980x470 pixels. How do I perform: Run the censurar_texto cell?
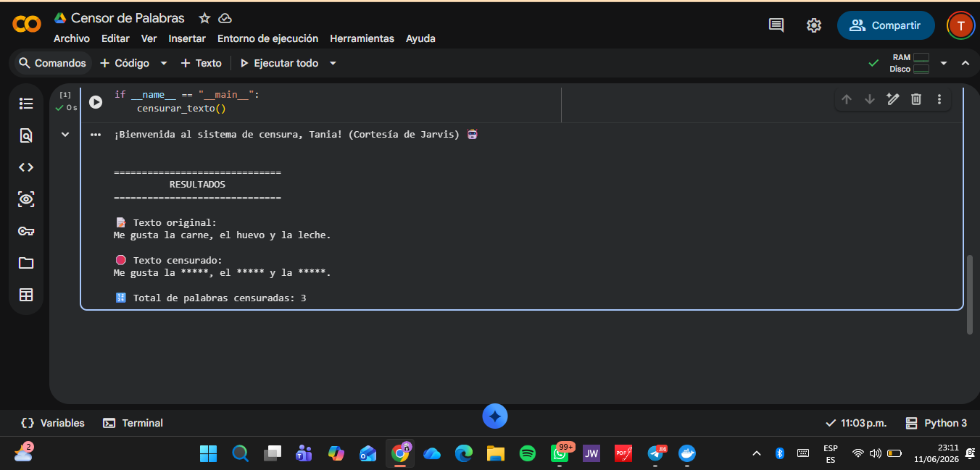pyautogui.click(x=96, y=102)
